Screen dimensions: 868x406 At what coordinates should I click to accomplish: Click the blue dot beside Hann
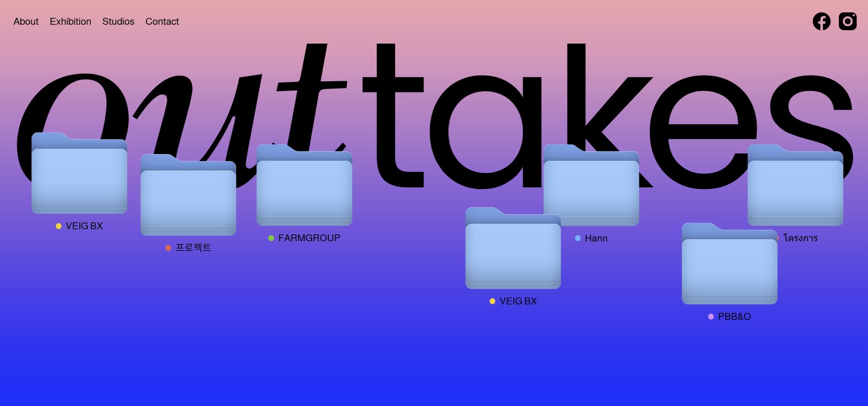[x=578, y=238]
